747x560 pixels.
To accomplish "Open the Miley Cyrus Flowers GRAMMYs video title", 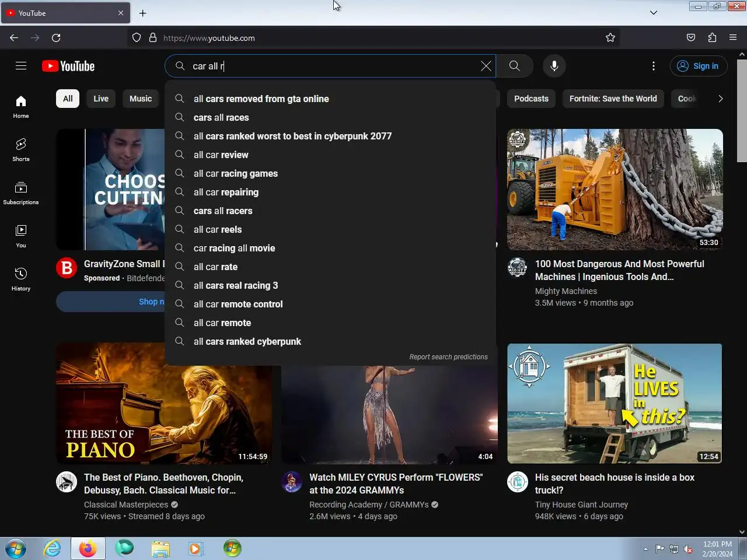I will pos(396,484).
